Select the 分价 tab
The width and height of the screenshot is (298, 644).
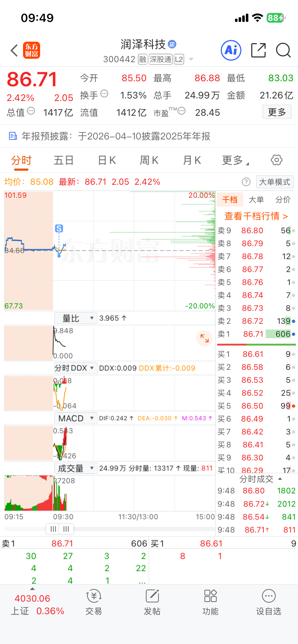(x=283, y=200)
